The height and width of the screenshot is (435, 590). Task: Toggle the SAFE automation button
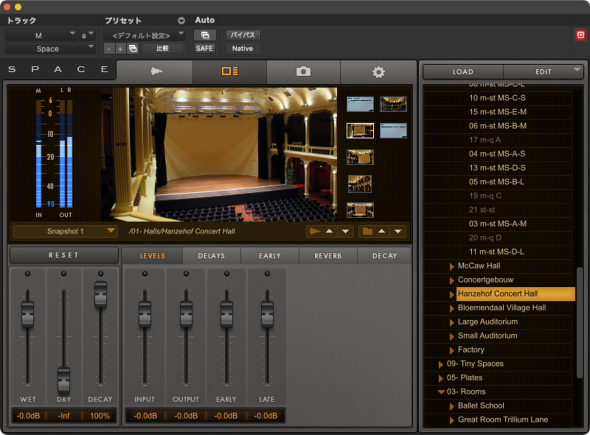click(205, 49)
